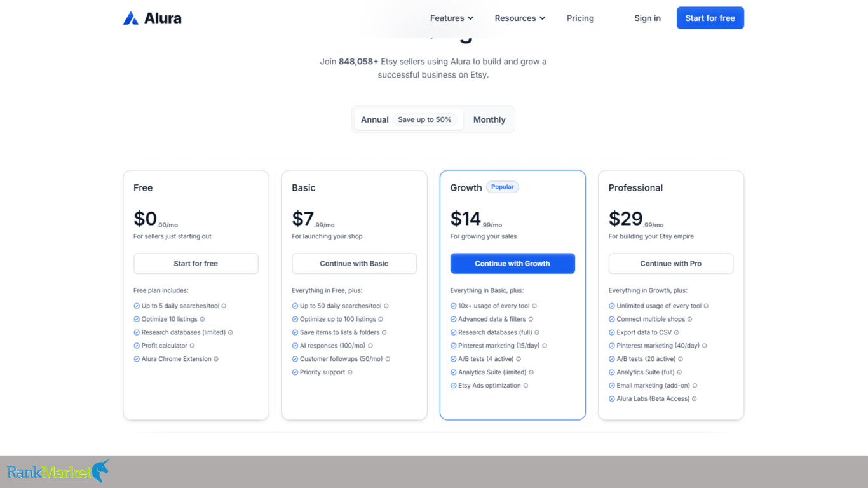The height and width of the screenshot is (488, 868).
Task: Show info icon for 10x+ usage of every tool
Action: click(534, 306)
